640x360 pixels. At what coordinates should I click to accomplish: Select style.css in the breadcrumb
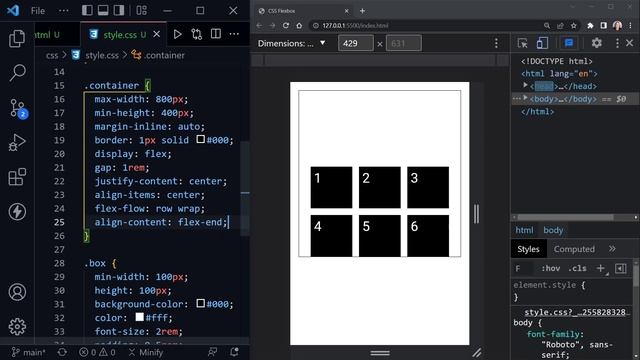click(96, 55)
